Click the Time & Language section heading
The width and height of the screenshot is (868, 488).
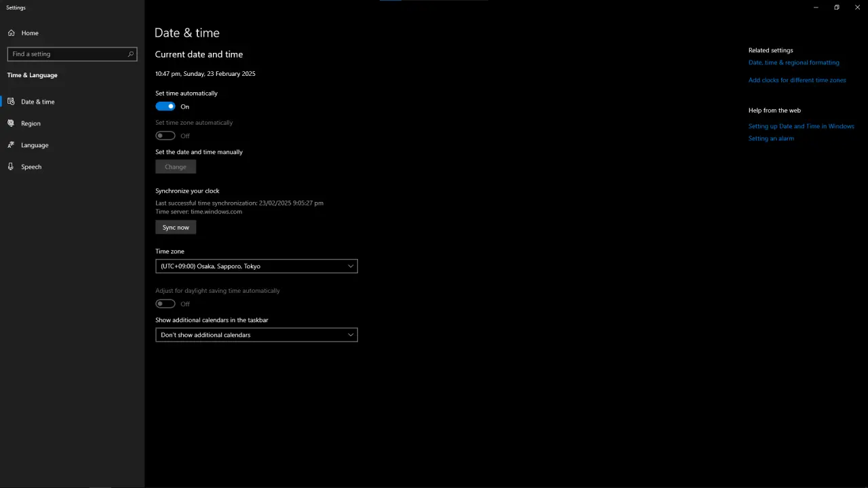coord(32,75)
